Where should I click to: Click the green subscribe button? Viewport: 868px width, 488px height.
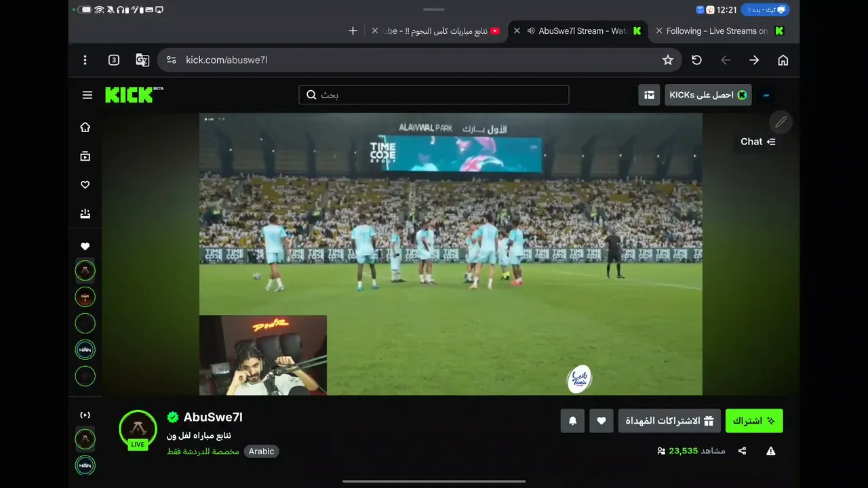[x=754, y=421]
